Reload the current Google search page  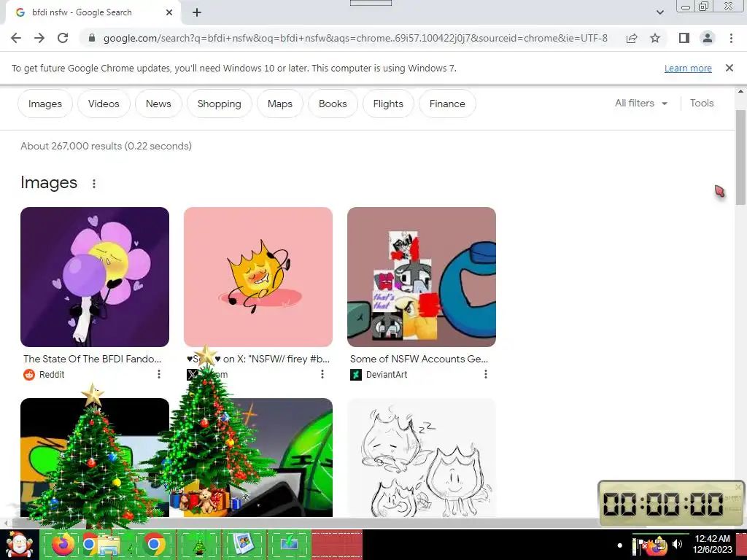coord(63,38)
